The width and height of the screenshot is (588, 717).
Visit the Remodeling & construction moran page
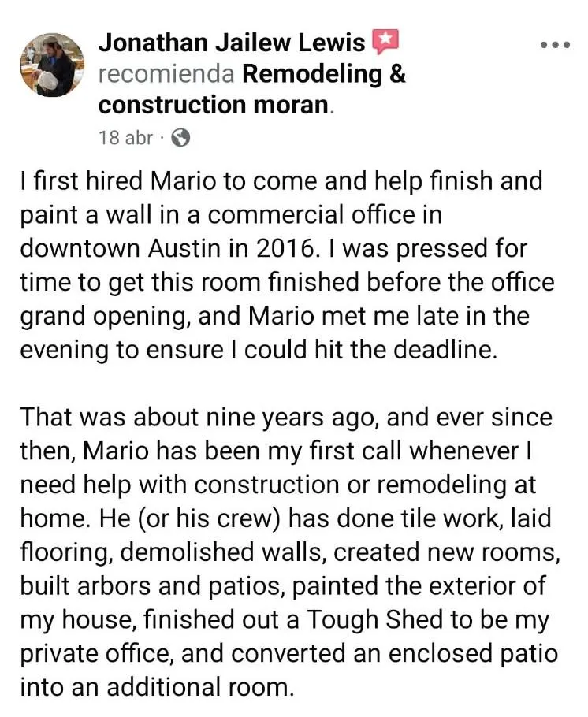pyautogui.click(x=252, y=90)
